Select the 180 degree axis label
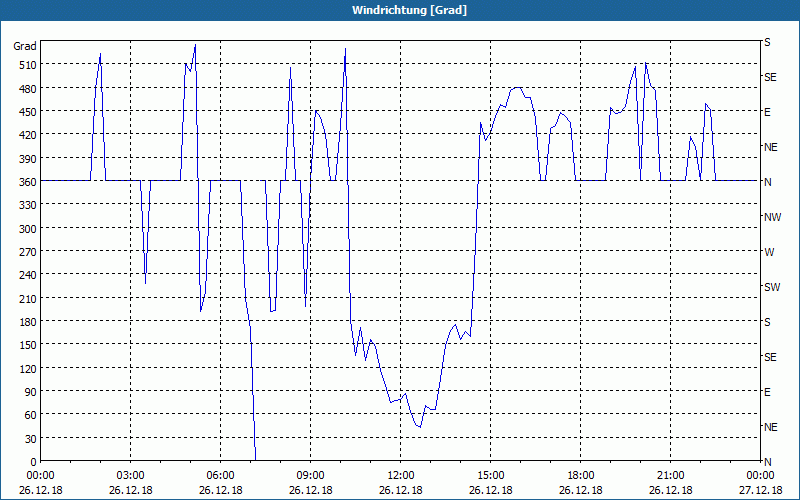 28,321
